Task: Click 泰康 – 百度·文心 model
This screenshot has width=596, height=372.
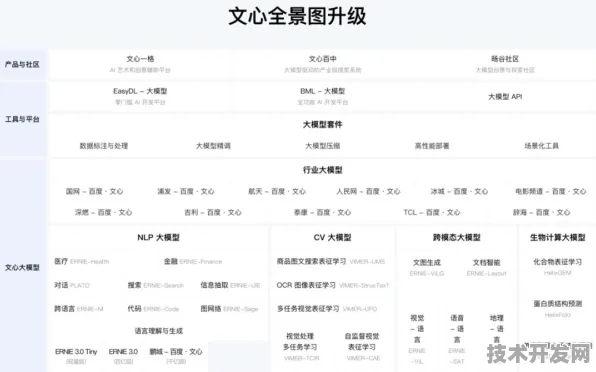Action: [x=323, y=212]
